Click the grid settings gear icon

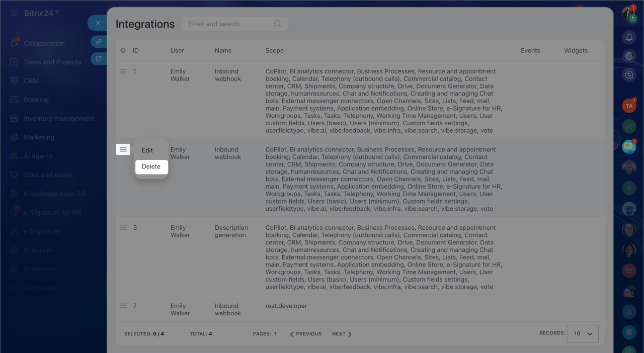(123, 50)
